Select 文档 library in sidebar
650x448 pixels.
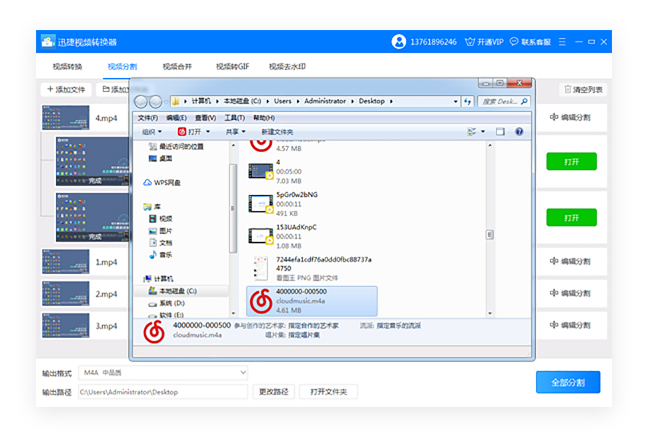pyautogui.click(x=160, y=242)
